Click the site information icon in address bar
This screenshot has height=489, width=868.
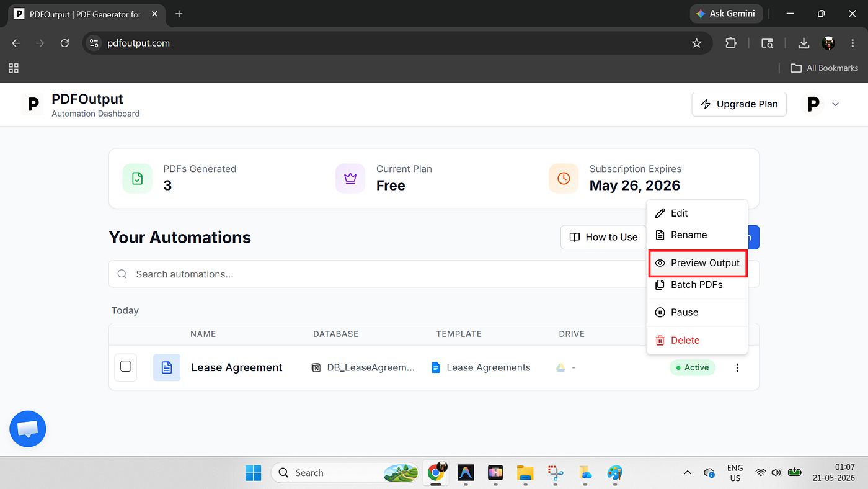click(x=94, y=43)
